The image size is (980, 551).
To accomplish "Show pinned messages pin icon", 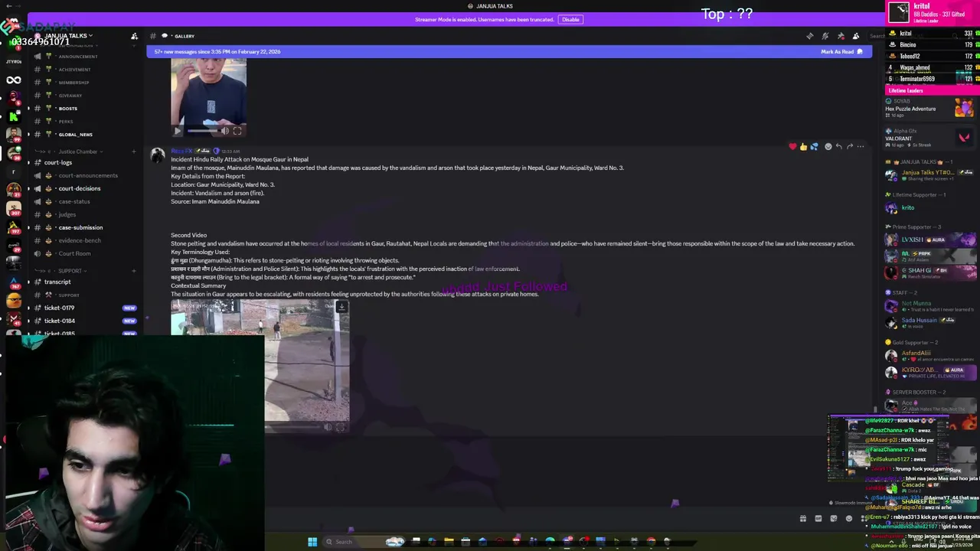I will 841,36.
